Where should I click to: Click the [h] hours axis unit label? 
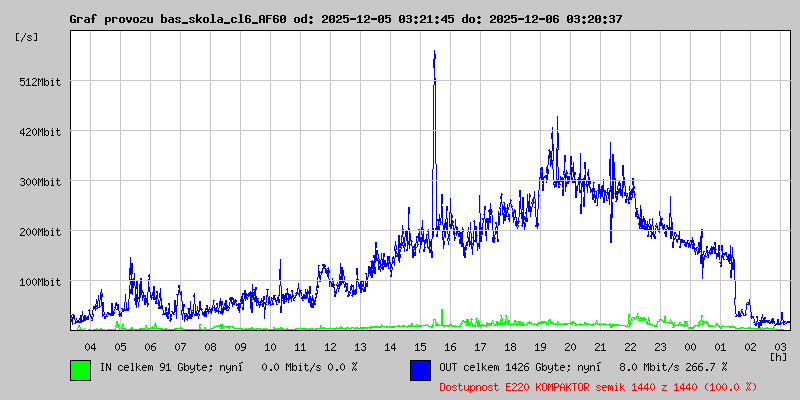[x=779, y=356]
